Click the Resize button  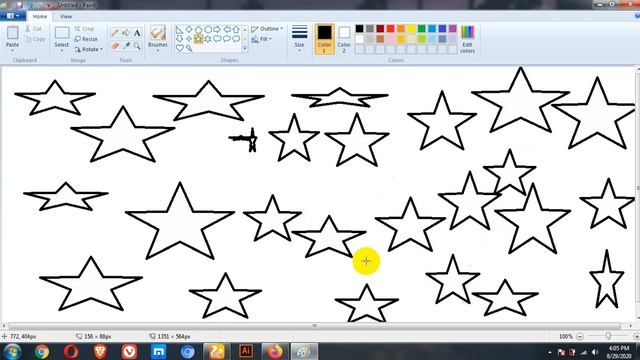point(86,39)
